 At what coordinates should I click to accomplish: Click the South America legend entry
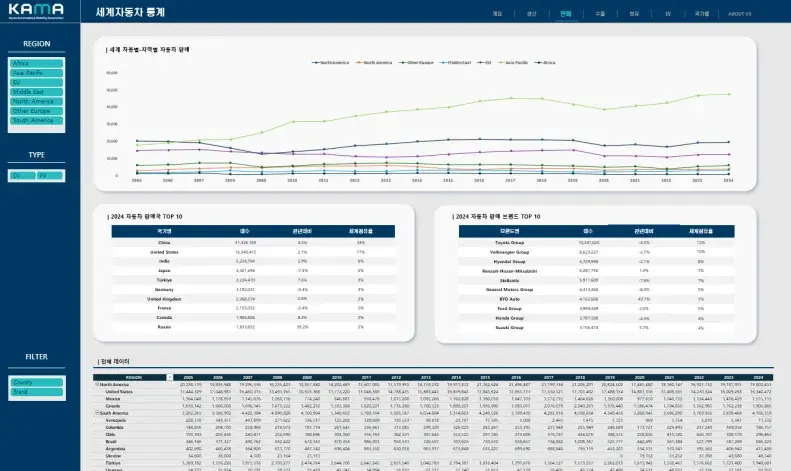[x=374, y=63]
